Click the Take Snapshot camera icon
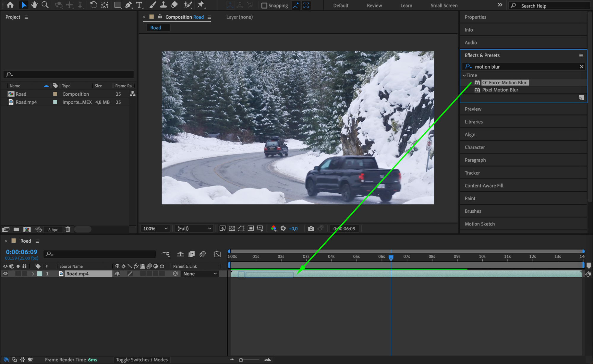The height and width of the screenshot is (364, 593). click(311, 228)
